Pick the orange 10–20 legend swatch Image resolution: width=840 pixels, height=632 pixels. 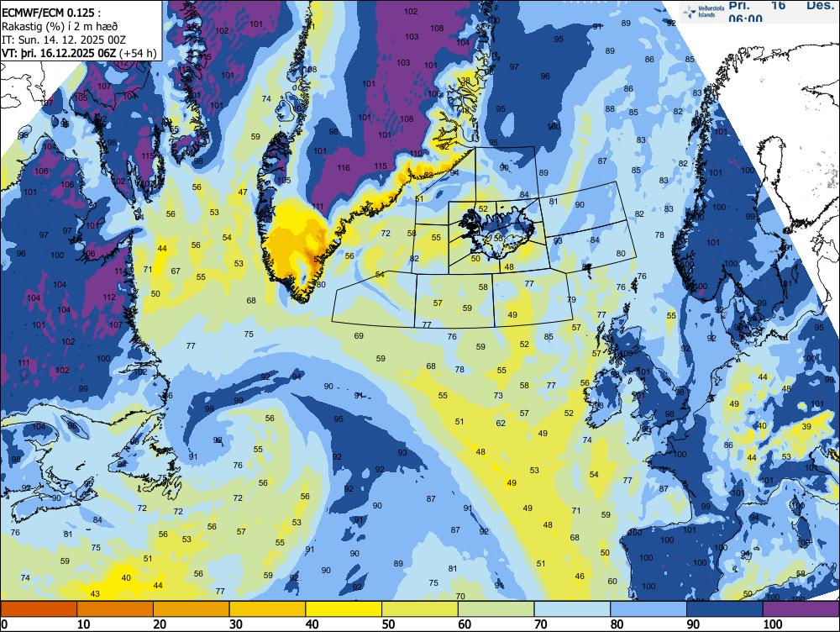115,608
